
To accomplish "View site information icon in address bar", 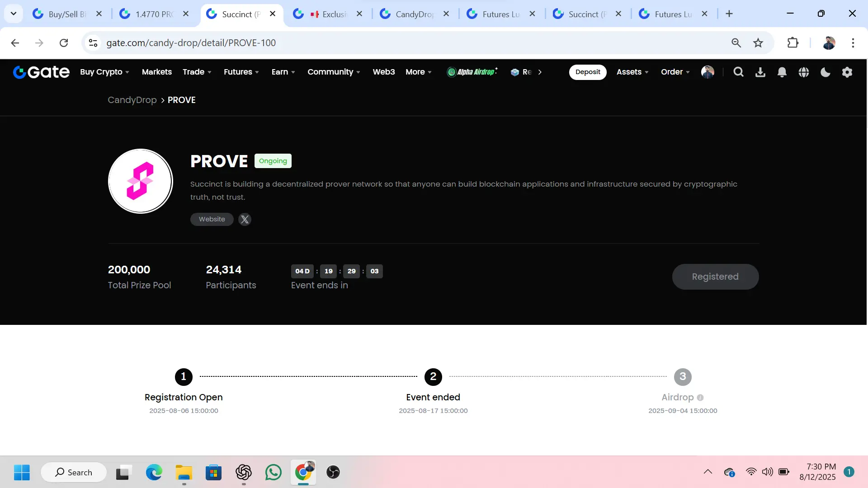I will pyautogui.click(x=93, y=43).
